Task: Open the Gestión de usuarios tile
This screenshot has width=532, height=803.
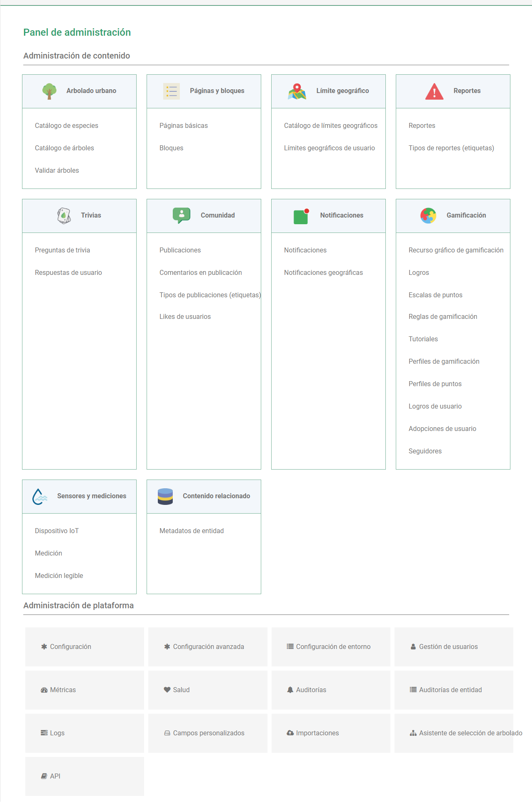Action: [x=454, y=646]
